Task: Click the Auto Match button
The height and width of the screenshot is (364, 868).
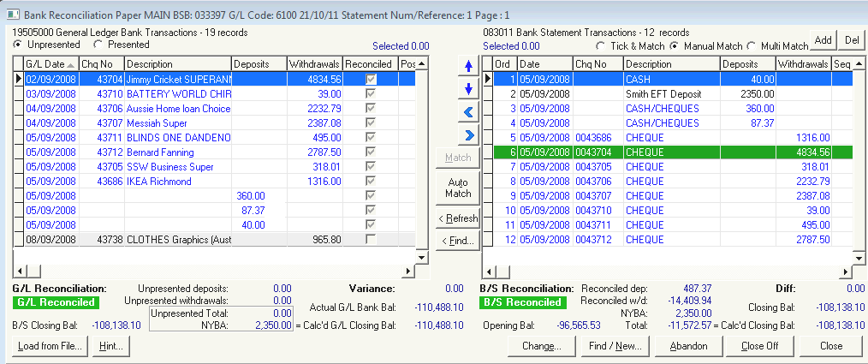Action: (x=458, y=188)
